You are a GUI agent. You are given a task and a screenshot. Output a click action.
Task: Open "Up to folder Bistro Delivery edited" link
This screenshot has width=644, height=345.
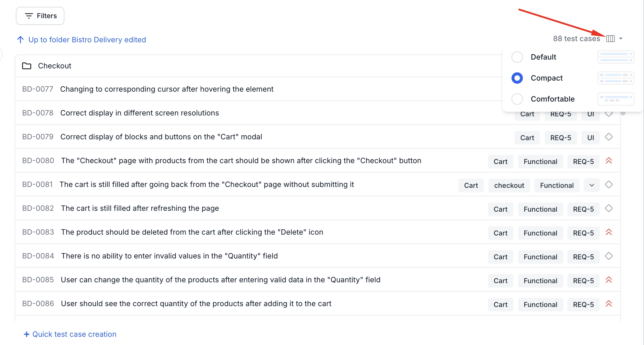coord(87,40)
